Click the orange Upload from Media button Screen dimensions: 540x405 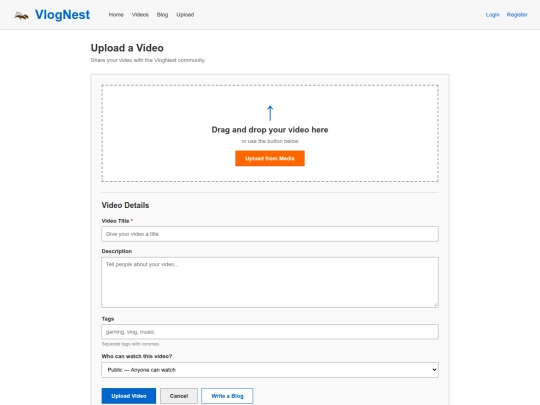coord(270,158)
